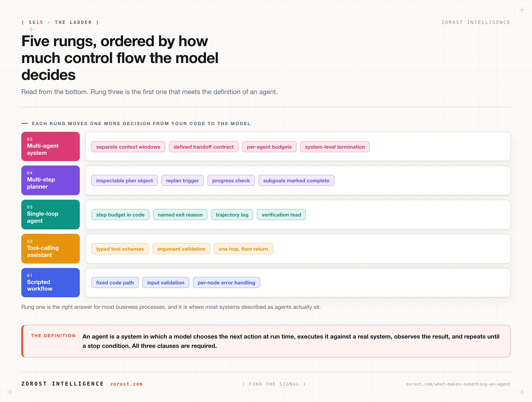Open the zorost.com footer link
The width and height of the screenshot is (532, 402).
click(x=126, y=384)
